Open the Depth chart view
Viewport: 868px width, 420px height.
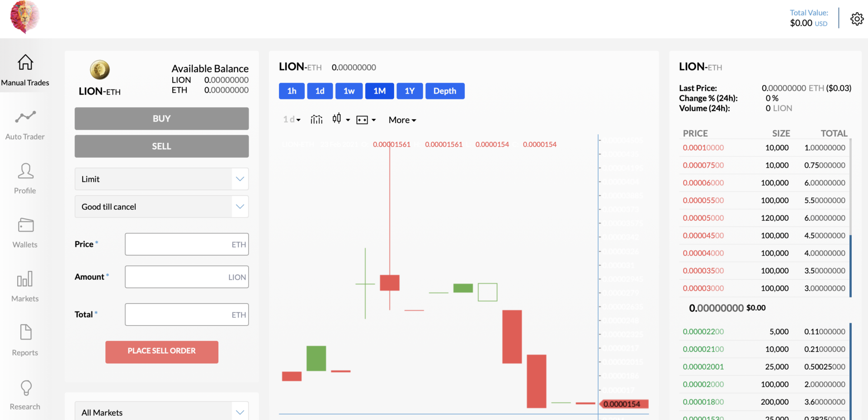tap(445, 91)
